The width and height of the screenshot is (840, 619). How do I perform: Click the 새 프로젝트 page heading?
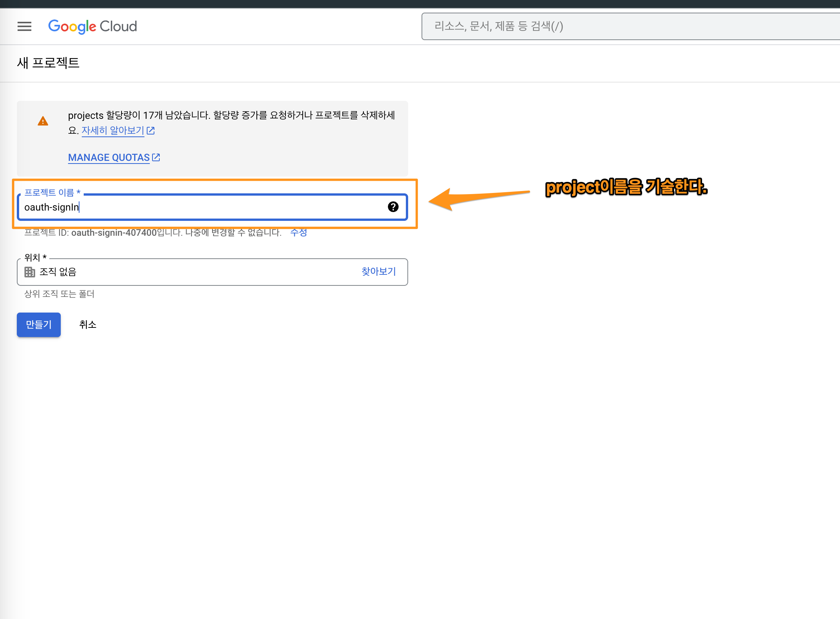coord(48,63)
